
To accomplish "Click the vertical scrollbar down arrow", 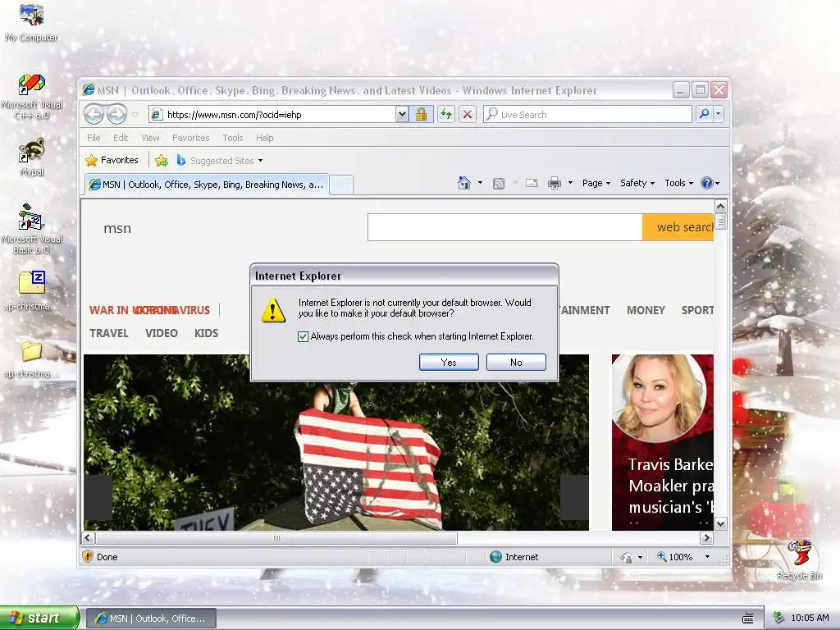I will coord(720,524).
